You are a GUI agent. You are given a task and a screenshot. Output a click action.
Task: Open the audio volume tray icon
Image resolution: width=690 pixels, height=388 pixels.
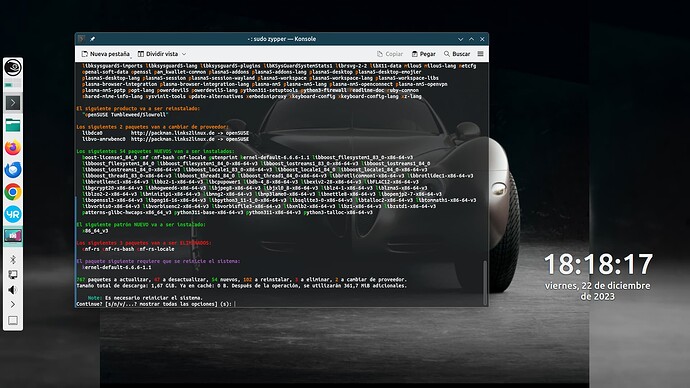point(13,290)
